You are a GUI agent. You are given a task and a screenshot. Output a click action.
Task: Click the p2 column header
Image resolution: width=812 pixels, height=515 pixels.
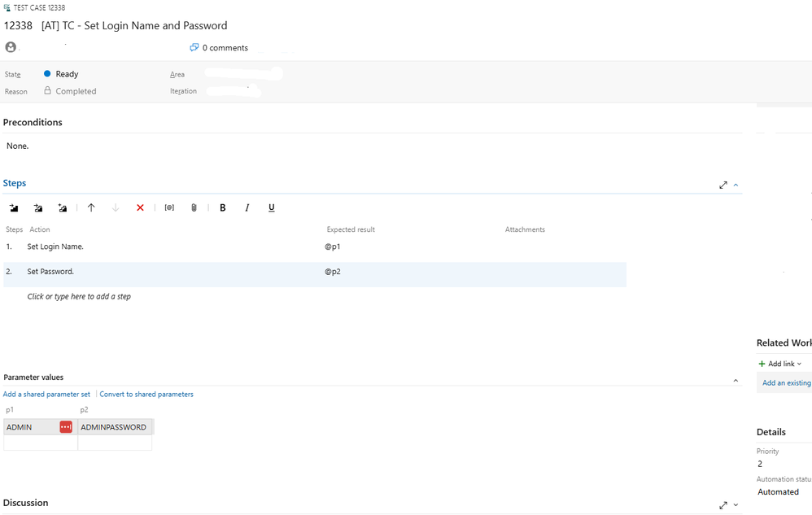[84, 410]
